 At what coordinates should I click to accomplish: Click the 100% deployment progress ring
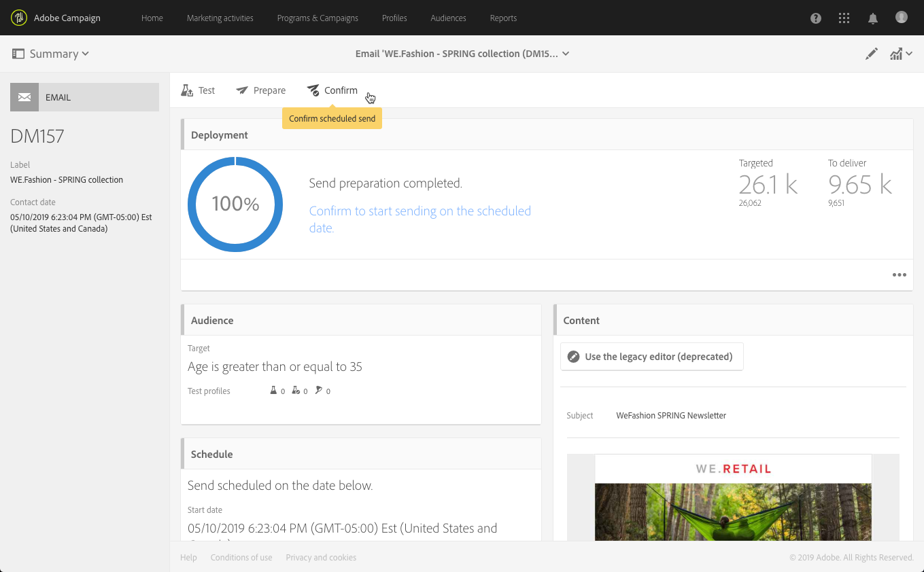click(x=235, y=204)
